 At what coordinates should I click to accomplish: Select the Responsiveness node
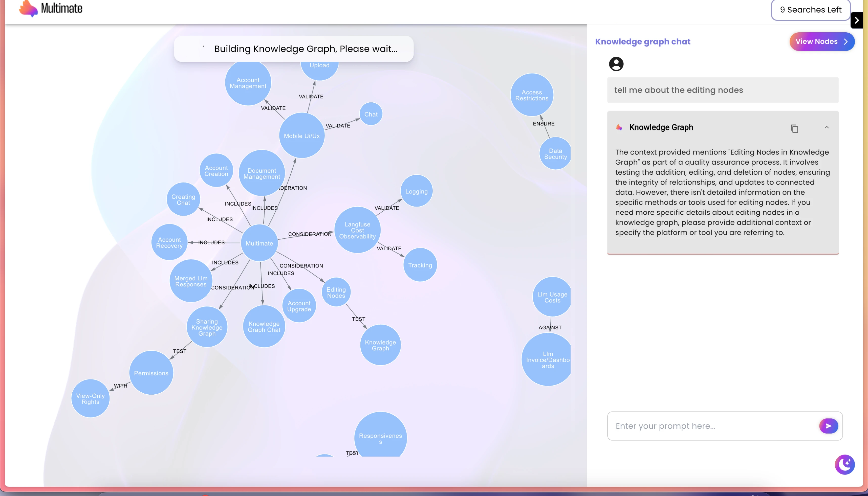click(x=380, y=434)
